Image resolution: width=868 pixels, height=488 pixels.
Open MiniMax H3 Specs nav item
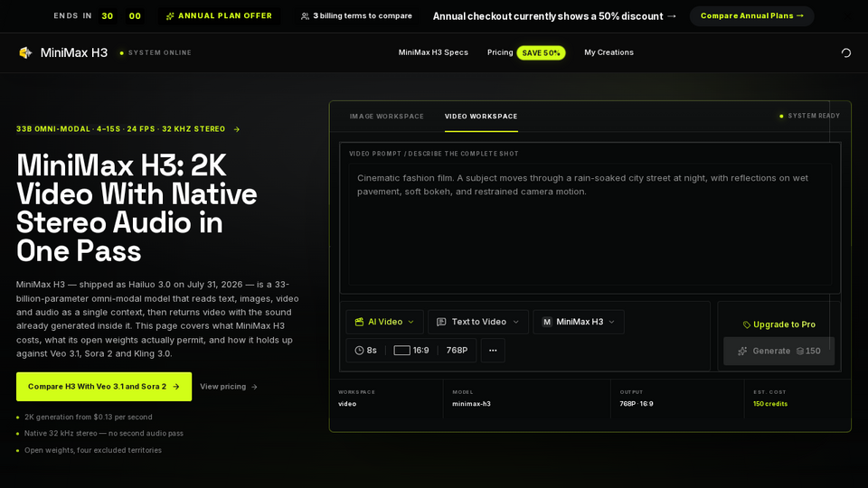tap(433, 52)
